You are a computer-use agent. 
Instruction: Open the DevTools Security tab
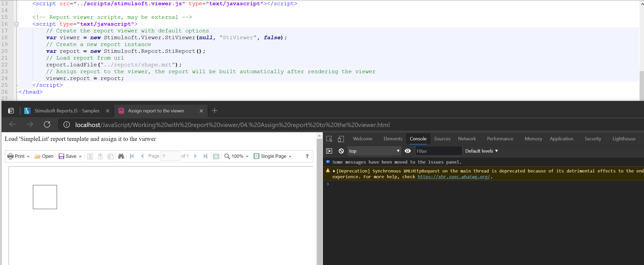(593, 139)
